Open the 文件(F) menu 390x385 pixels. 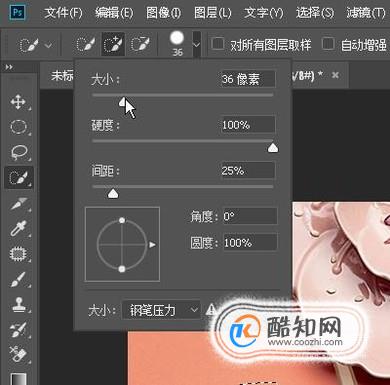click(x=64, y=13)
